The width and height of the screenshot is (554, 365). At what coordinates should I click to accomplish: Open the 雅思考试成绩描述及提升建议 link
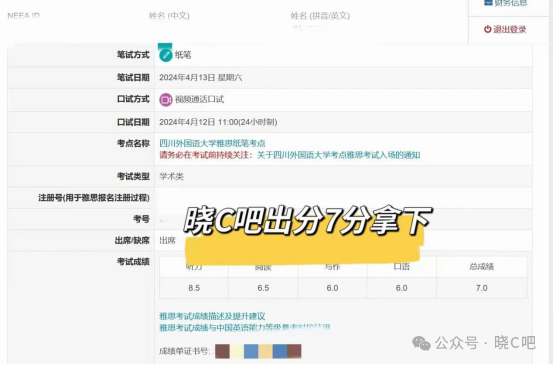tap(212, 316)
